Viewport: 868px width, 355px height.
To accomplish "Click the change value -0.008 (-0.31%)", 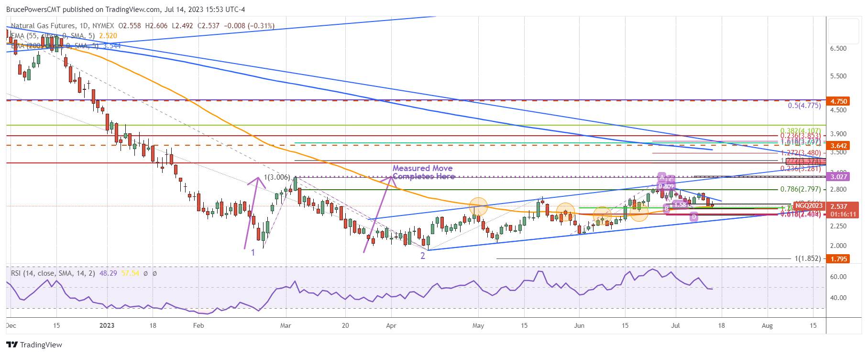I will (249, 26).
